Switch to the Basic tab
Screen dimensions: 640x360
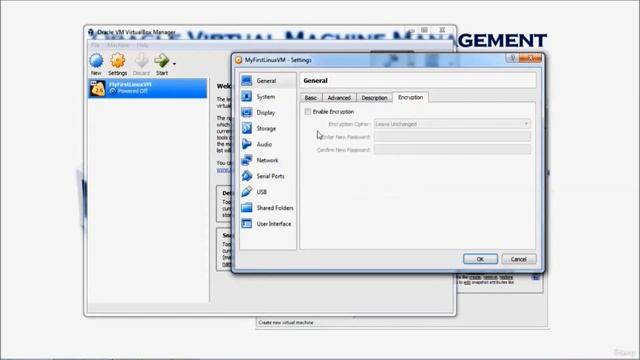click(x=311, y=98)
